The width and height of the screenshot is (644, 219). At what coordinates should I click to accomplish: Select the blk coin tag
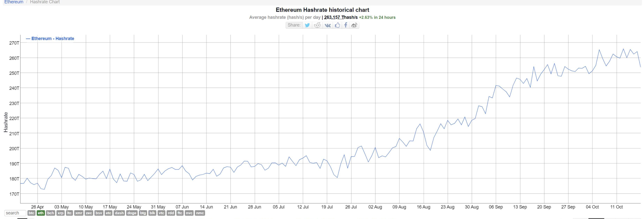tap(153, 213)
